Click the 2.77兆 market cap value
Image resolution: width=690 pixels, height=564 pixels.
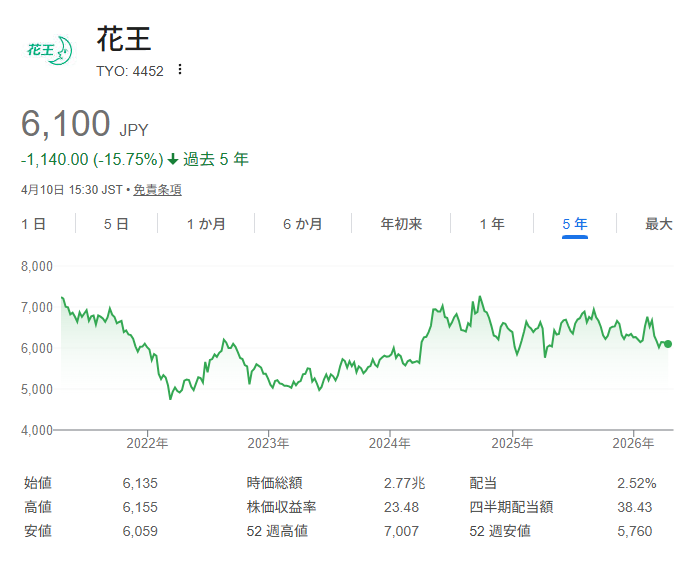click(x=404, y=483)
